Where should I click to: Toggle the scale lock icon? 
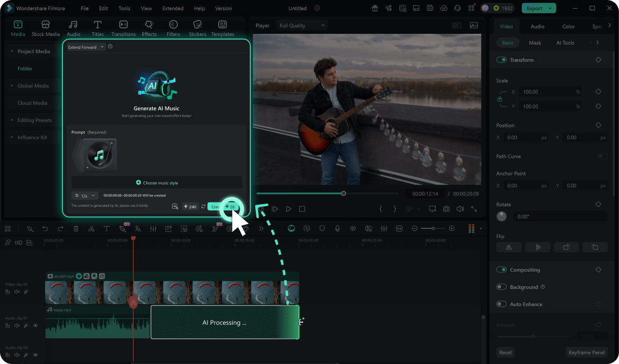click(500, 99)
